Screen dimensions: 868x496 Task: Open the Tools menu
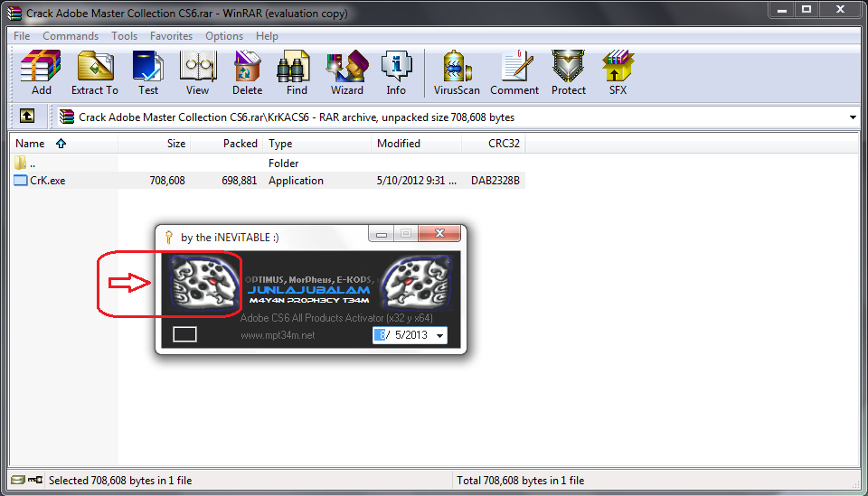pyautogui.click(x=124, y=36)
